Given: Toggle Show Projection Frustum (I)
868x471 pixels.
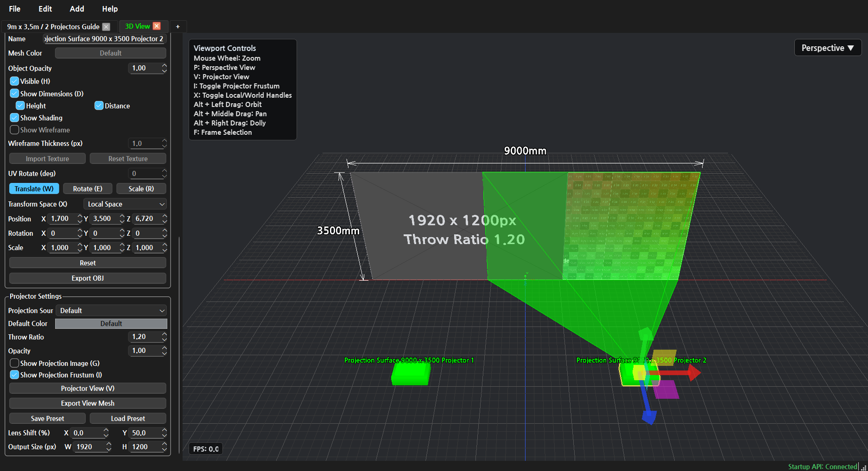Looking at the screenshot, I should 14,375.
